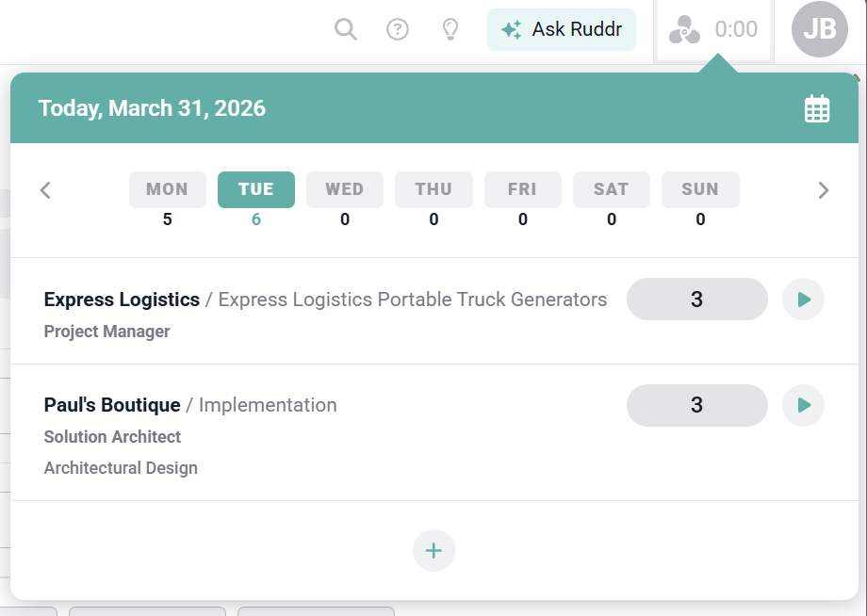Edit hours field for Paul's Boutique

pos(696,405)
